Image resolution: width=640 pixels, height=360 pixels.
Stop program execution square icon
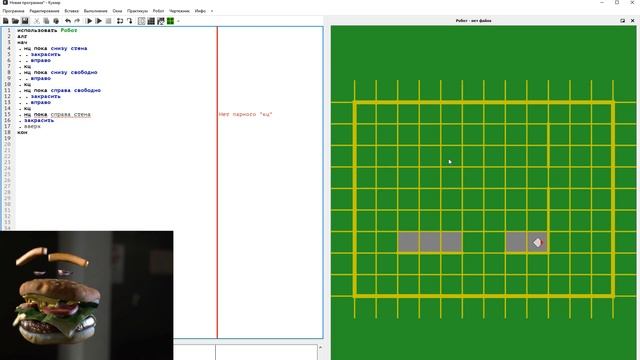108,21
